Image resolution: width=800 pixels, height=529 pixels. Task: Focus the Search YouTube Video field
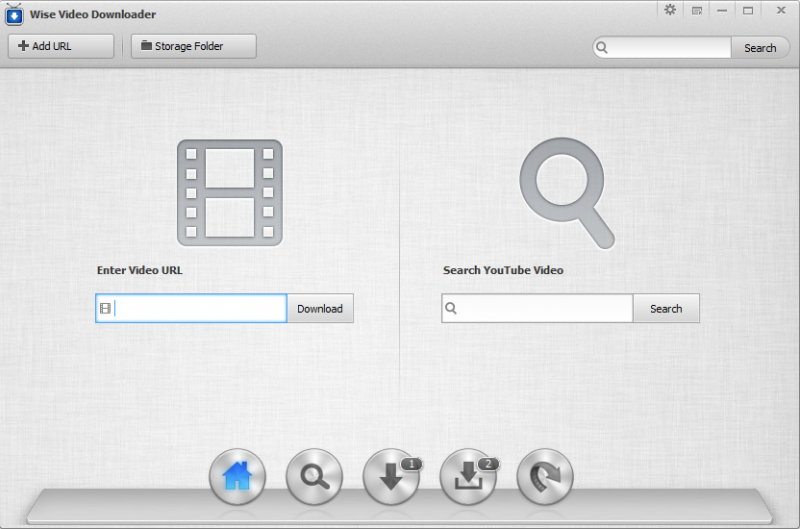tap(537, 309)
